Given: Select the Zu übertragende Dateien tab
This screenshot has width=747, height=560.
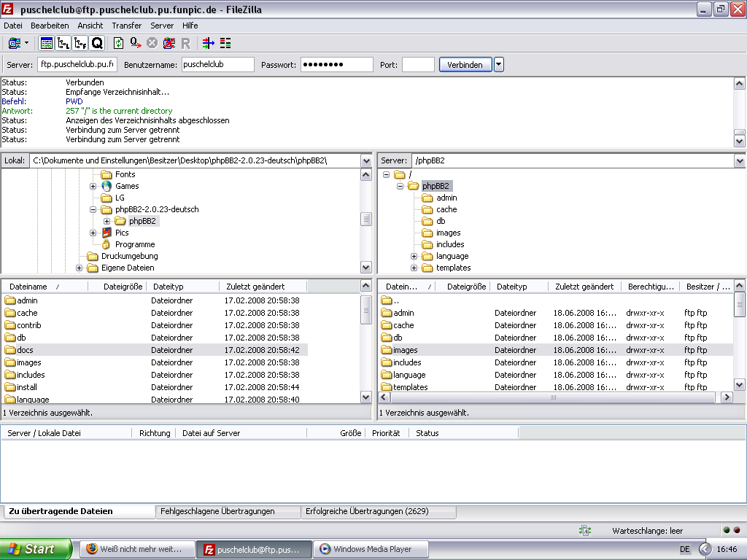Looking at the screenshot, I should click(79, 511).
